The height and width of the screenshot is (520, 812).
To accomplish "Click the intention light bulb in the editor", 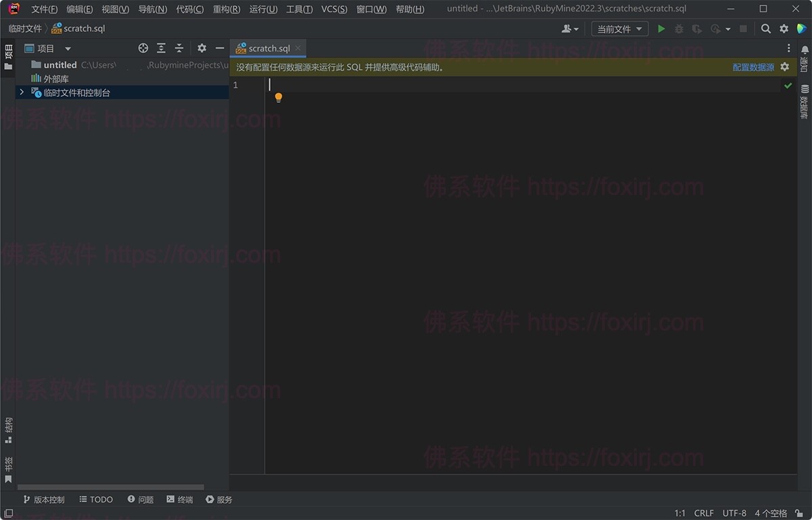I will pos(278,97).
